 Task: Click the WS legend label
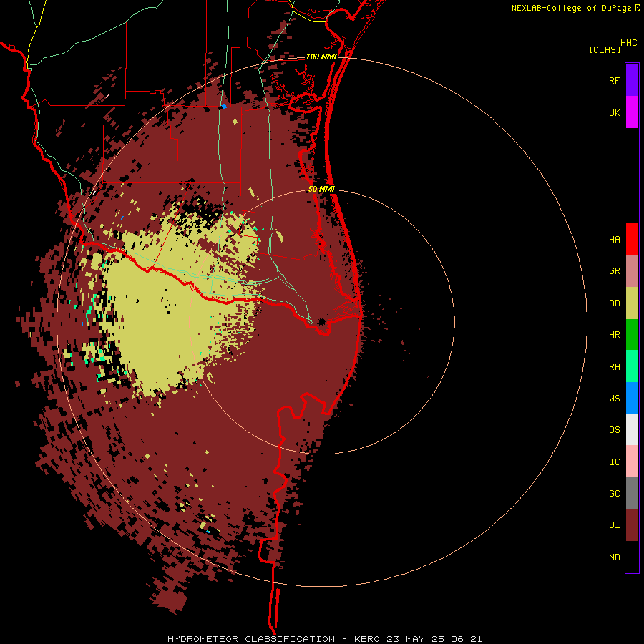pos(614,398)
